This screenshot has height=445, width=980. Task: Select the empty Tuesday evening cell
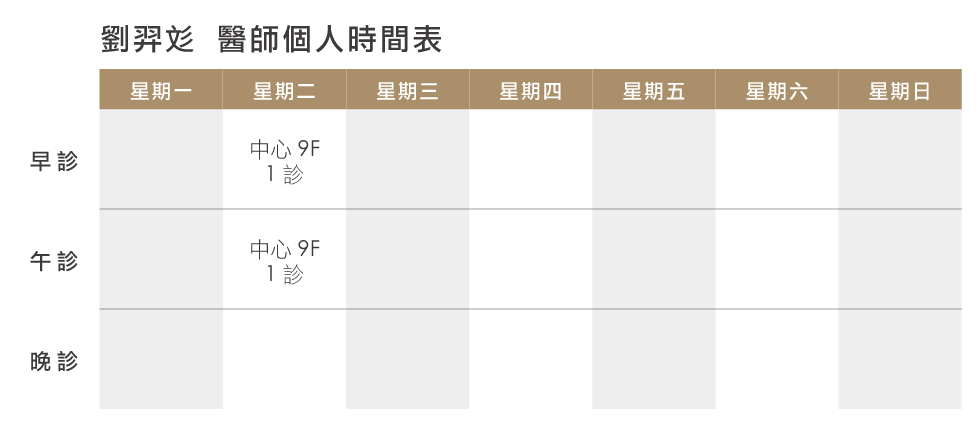click(284, 360)
